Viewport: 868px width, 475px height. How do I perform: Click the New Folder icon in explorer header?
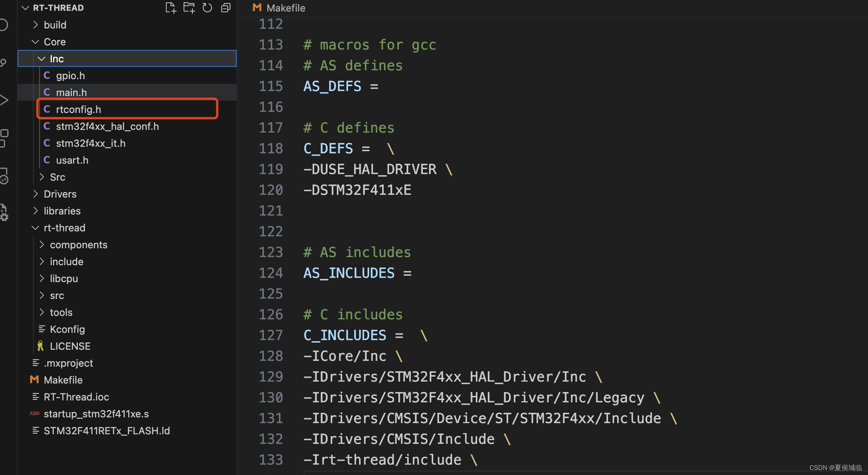(189, 8)
